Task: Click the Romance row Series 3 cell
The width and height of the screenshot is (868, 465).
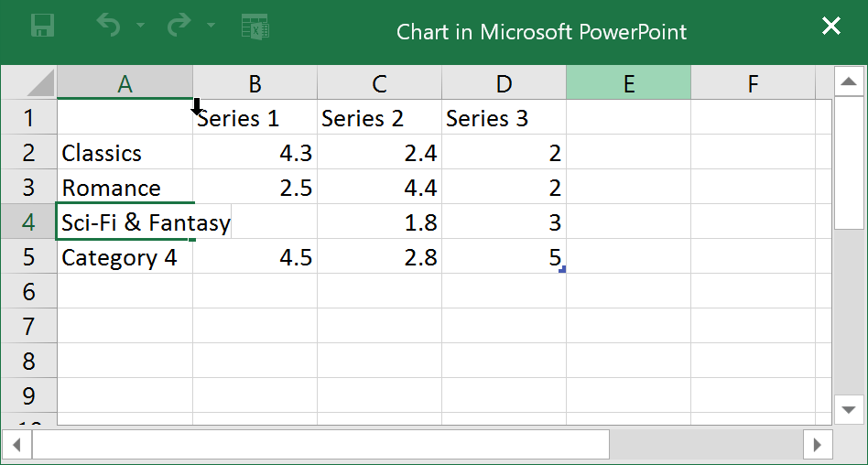Action: [504, 187]
